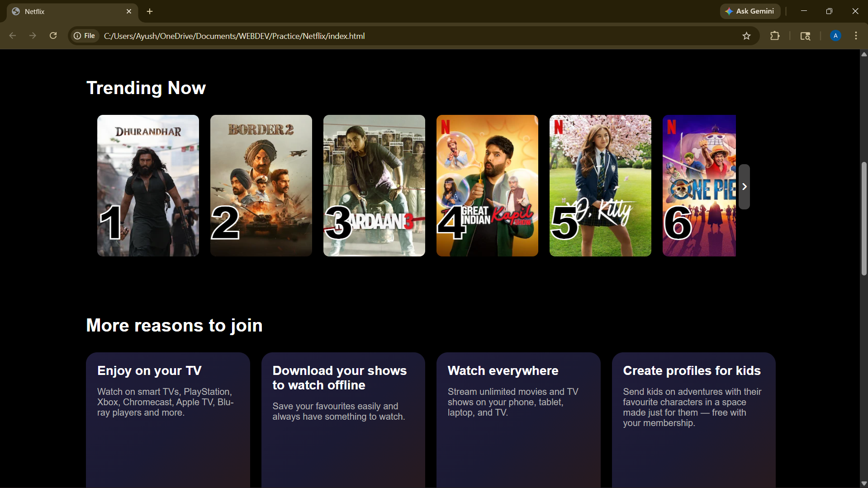Open the user profile avatar icon
Screen dimensions: 868x488
coord(835,36)
